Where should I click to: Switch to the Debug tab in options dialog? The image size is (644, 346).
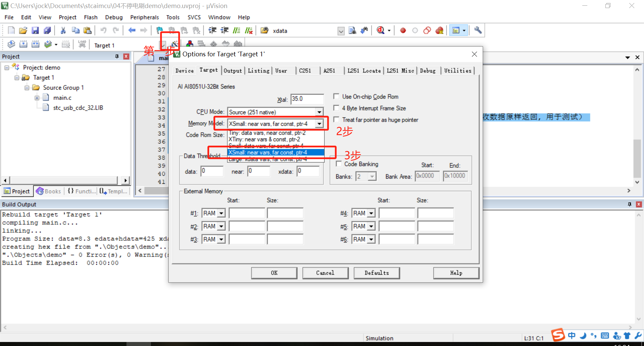(x=428, y=71)
